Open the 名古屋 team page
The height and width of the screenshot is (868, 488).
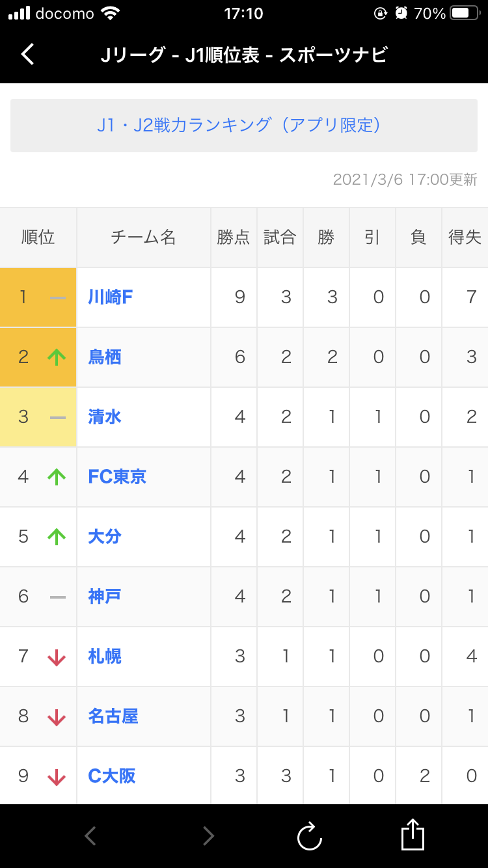pyautogui.click(x=113, y=716)
